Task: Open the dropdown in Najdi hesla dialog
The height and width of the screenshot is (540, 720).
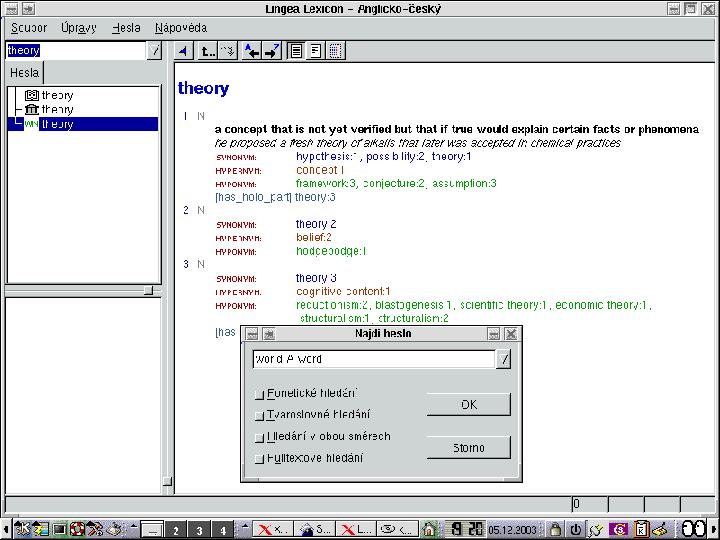Action: pos(504,359)
